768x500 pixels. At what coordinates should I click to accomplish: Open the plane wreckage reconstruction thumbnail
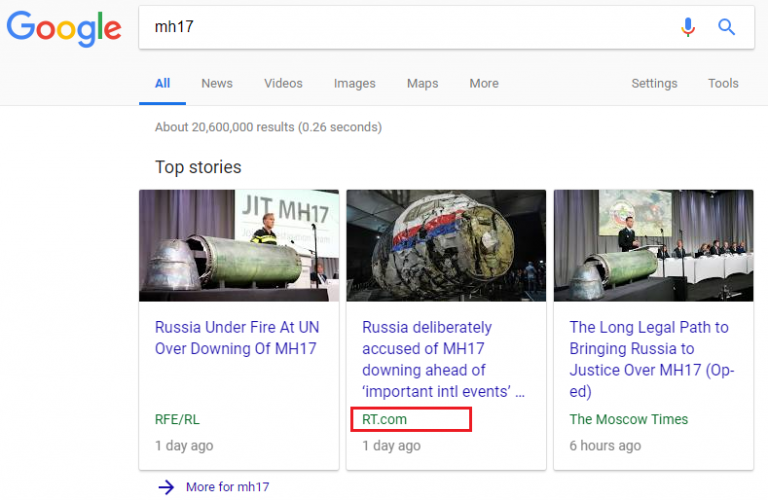point(446,245)
